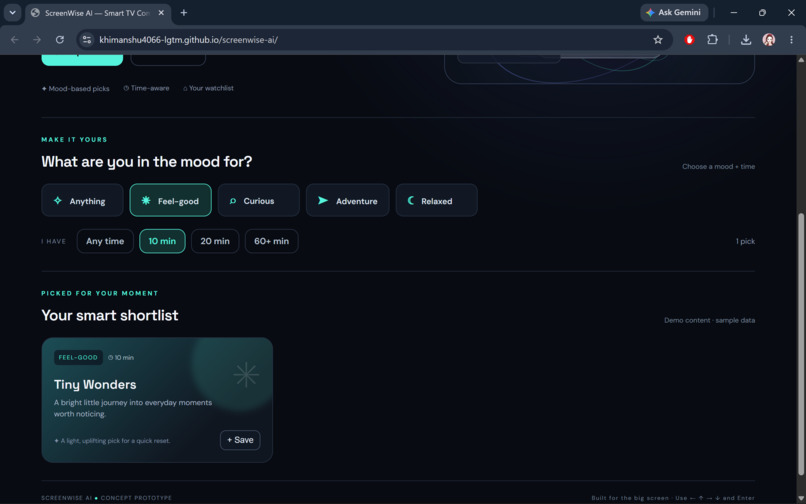
Task: Click the 'Demo content · sample data' text
Action: point(709,320)
